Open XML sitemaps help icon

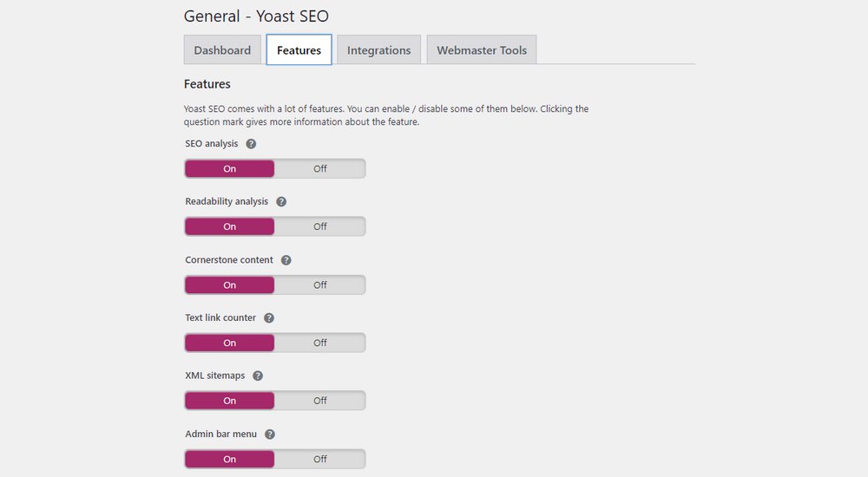[x=258, y=376]
